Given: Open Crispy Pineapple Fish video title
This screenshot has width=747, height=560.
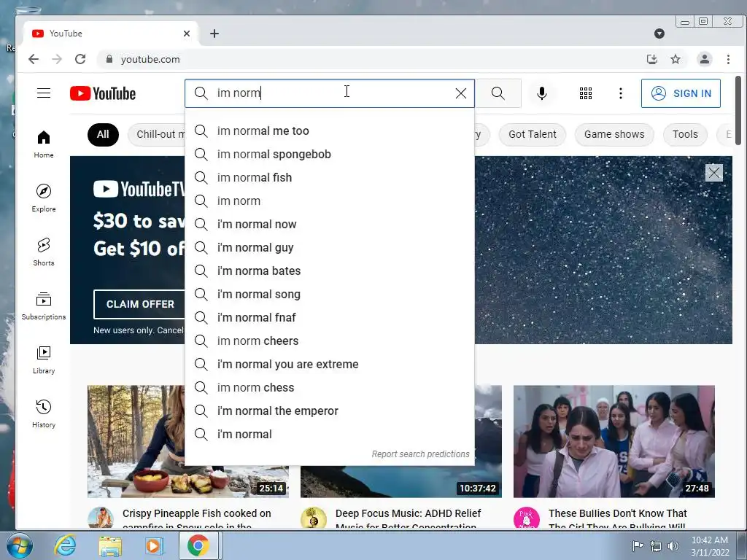Looking at the screenshot, I should pyautogui.click(x=196, y=518).
